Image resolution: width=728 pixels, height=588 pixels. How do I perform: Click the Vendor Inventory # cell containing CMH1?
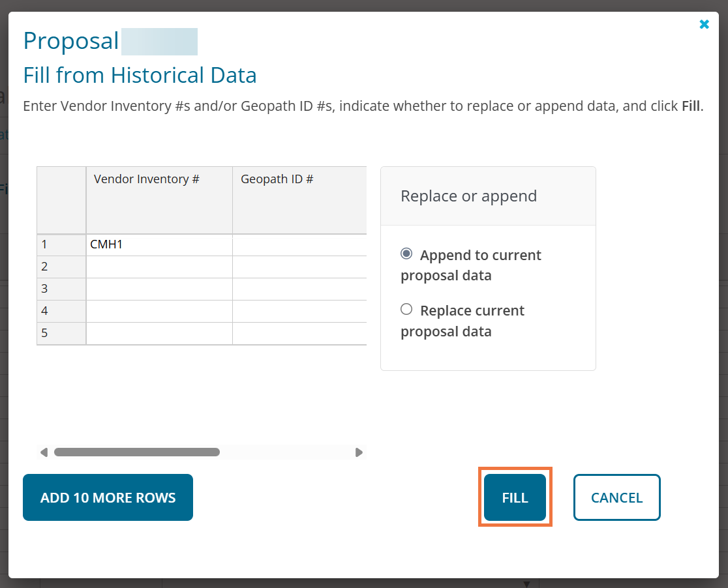[159, 245]
